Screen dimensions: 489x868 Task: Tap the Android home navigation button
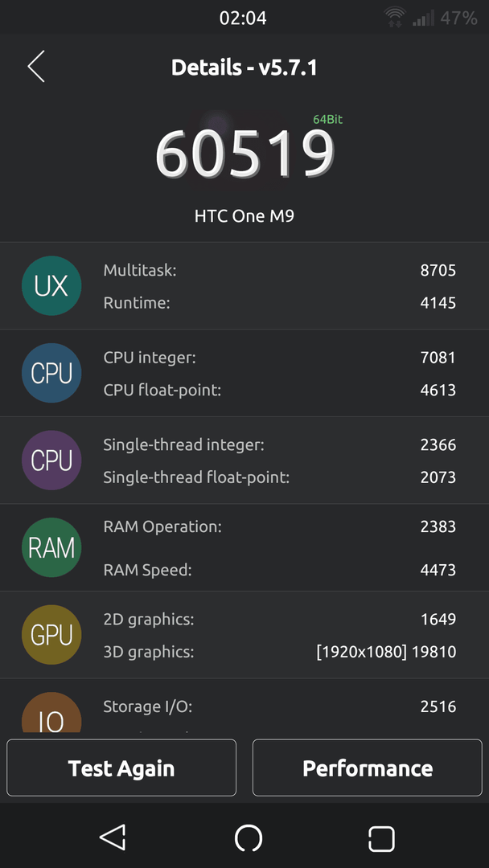[x=248, y=838]
